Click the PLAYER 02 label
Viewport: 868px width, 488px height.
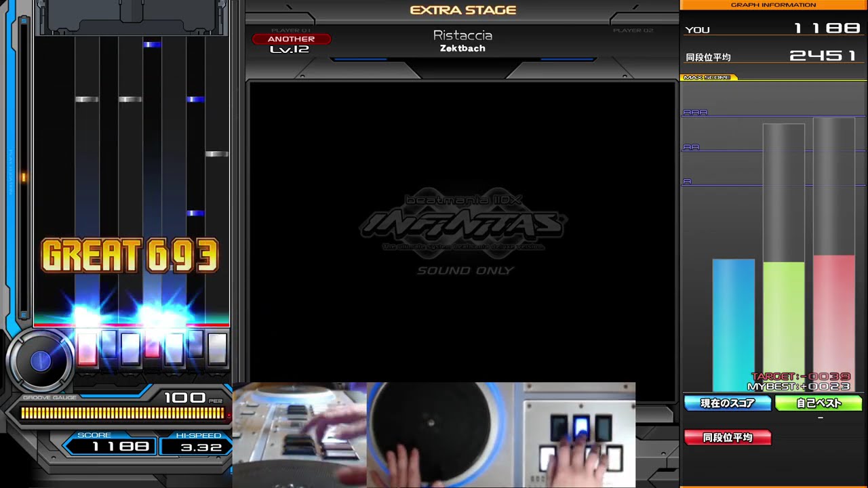tap(633, 30)
